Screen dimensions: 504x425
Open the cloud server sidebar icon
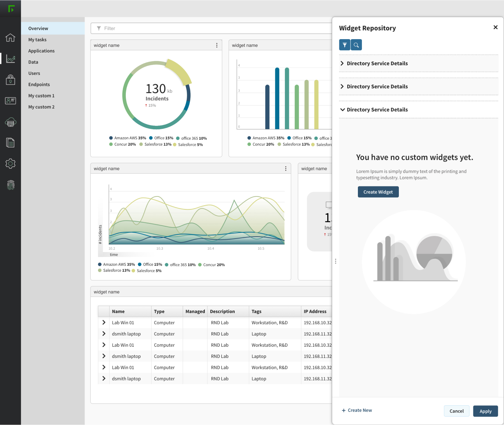click(10, 122)
